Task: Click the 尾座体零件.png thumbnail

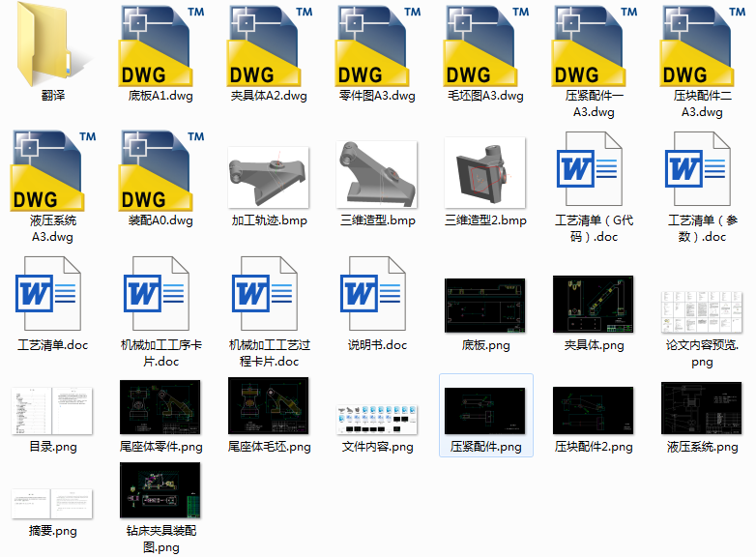Action: (160, 407)
